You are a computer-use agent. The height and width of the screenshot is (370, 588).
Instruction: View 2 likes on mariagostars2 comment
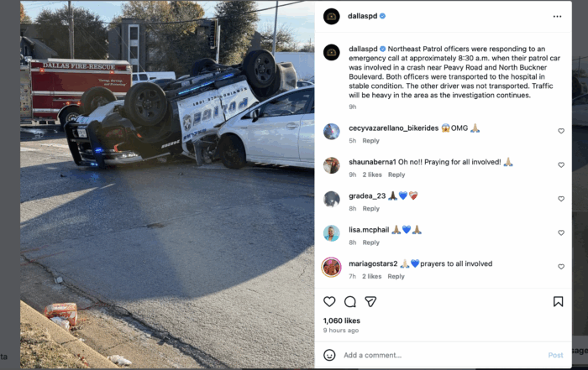pyautogui.click(x=371, y=276)
